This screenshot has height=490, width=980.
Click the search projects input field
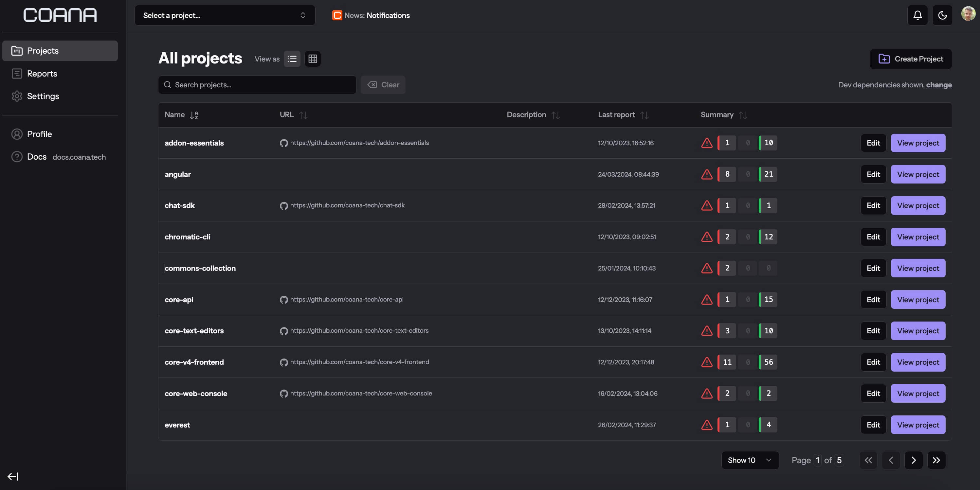[x=257, y=84]
